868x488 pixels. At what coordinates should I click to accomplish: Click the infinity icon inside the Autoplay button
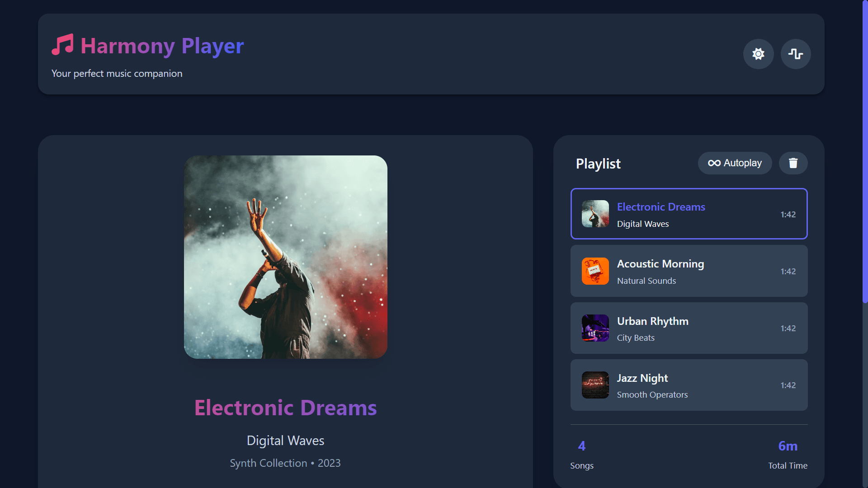coord(715,163)
